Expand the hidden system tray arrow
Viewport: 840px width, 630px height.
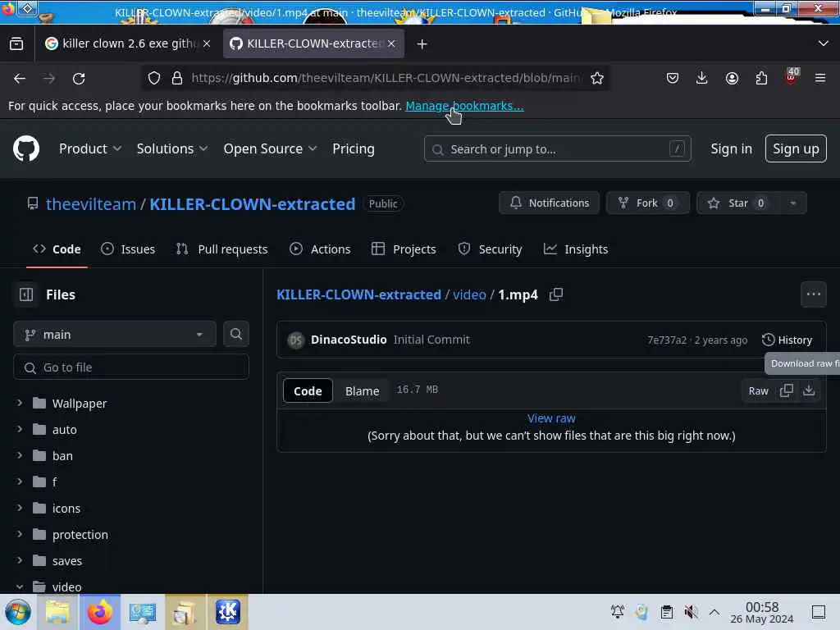point(714,612)
